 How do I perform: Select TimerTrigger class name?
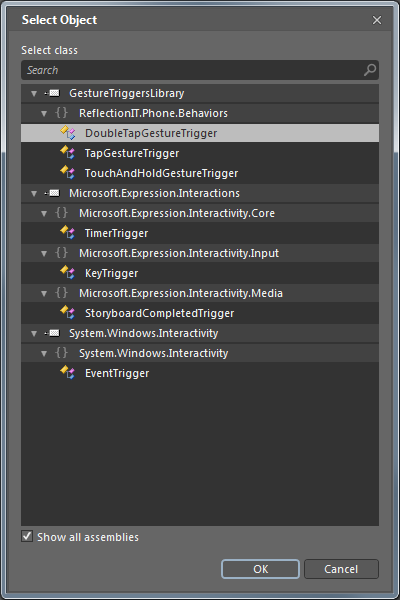pyautogui.click(x=116, y=233)
